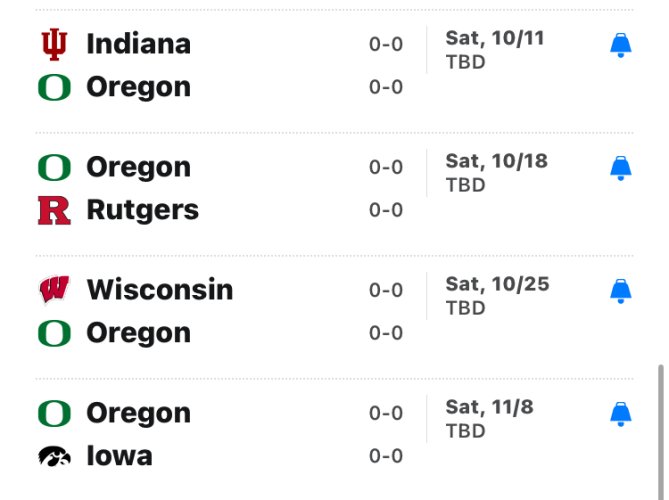669x500 pixels.
Task: Toggle alert bell for the 10/11 game
Action: (621, 45)
